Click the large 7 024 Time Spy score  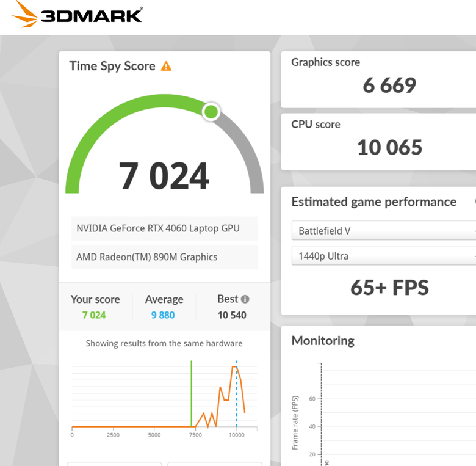(164, 175)
